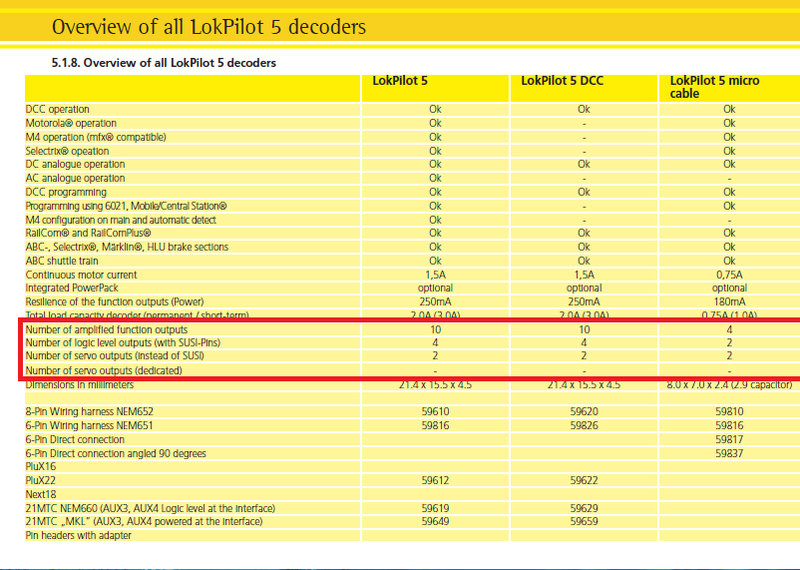
Task: Click the '250mA' value in LokPilot 5 DCC column
Action: (584, 302)
